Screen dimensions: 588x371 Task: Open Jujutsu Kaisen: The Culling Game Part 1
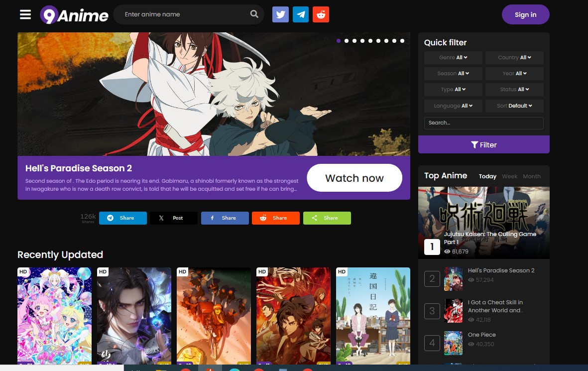pos(484,223)
